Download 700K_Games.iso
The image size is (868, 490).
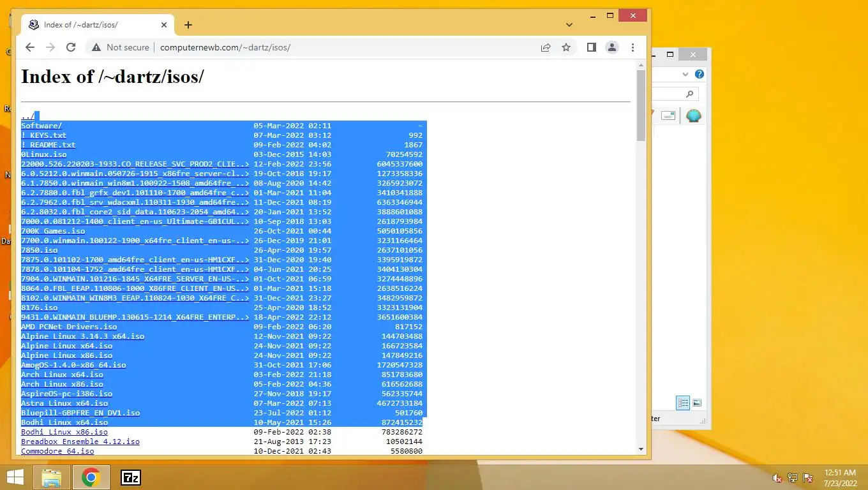pyautogui.click(x=53, y=231)
